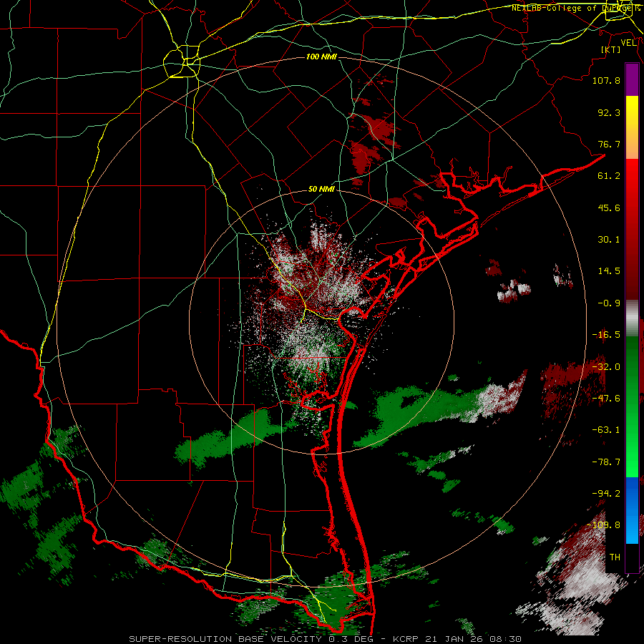Click the -109.8 value on velocity scale
This screenshot has width=644, height=644.
pos(604,525)
